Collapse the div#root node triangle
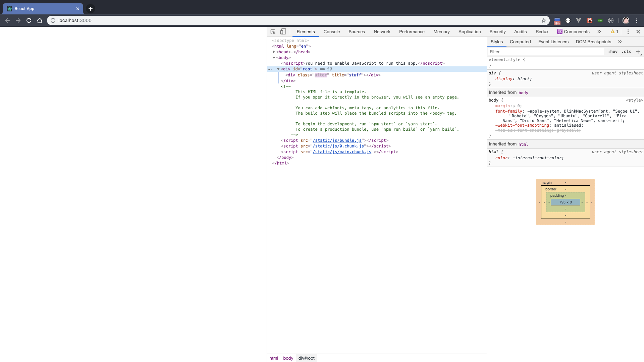This screenshot has width=644, height=362. pos(278,69)
